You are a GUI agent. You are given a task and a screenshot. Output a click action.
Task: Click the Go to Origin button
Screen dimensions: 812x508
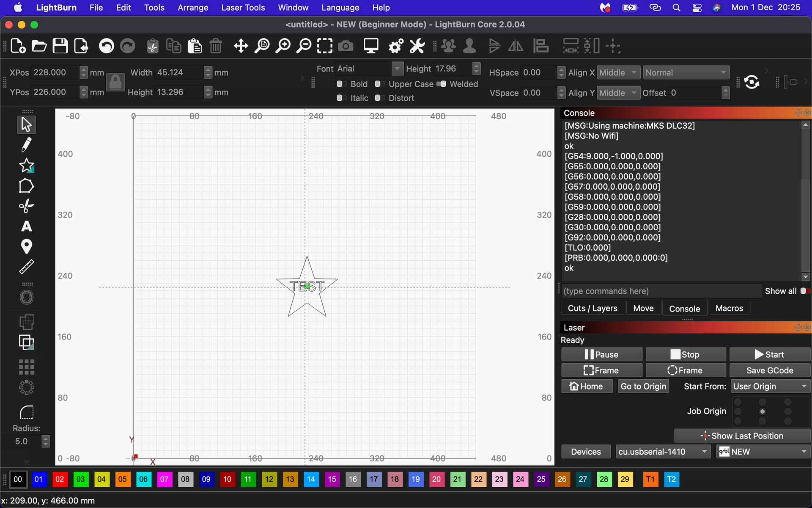(x=643, y=386)
